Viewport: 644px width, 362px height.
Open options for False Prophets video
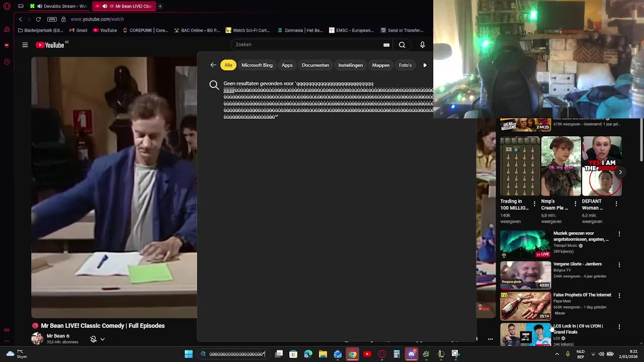619,296
